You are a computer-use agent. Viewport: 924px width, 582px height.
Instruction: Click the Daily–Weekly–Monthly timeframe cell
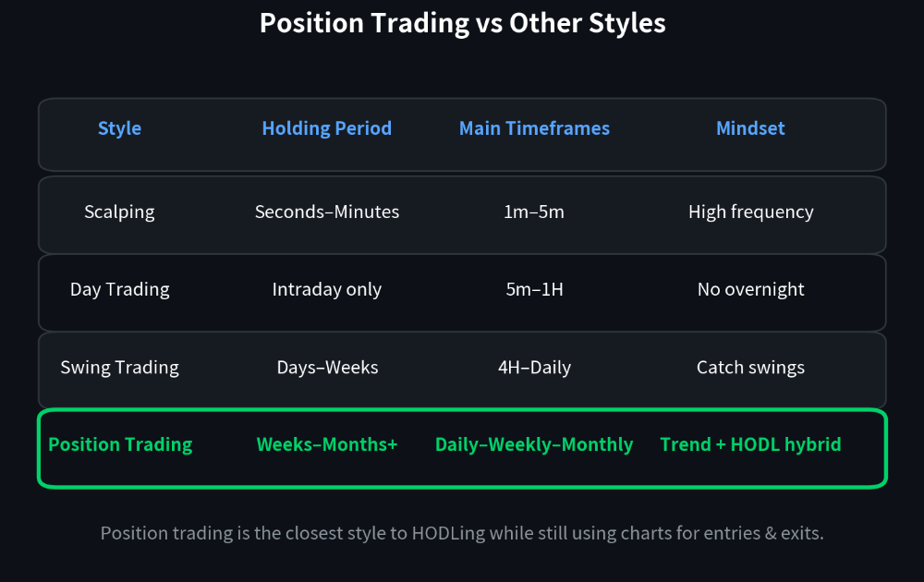[534, 444]
